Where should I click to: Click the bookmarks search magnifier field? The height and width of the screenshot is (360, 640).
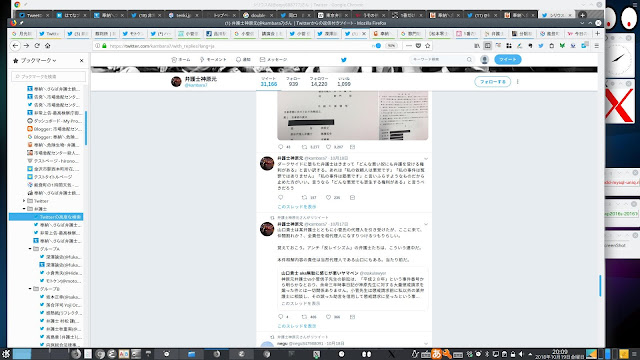point(49,76)
